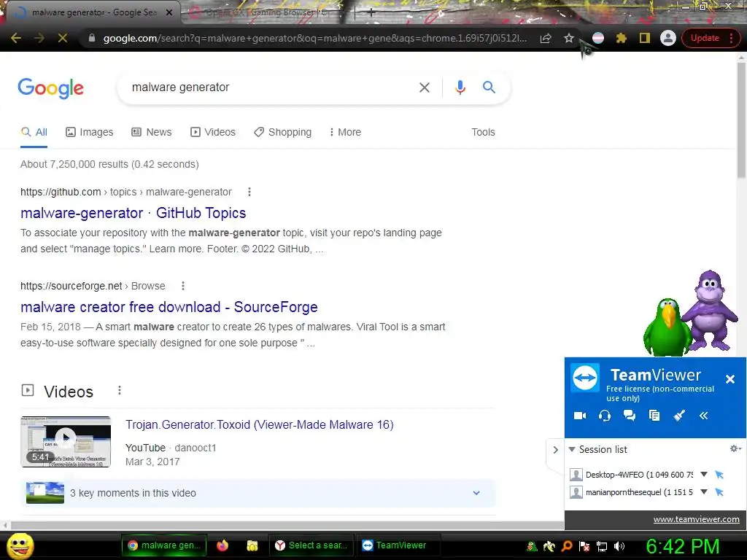
Task: Open the Session list gear settings
Action: (x=735, y=448)
